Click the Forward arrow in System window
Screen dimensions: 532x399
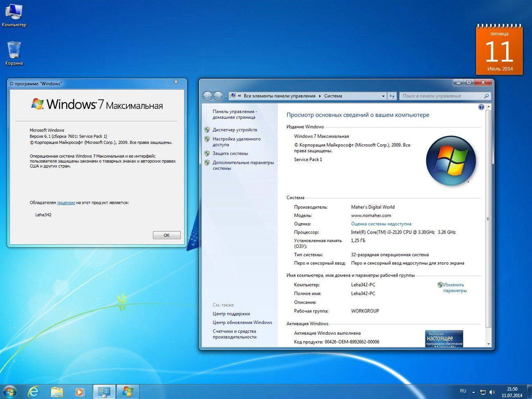click(218, 96)
